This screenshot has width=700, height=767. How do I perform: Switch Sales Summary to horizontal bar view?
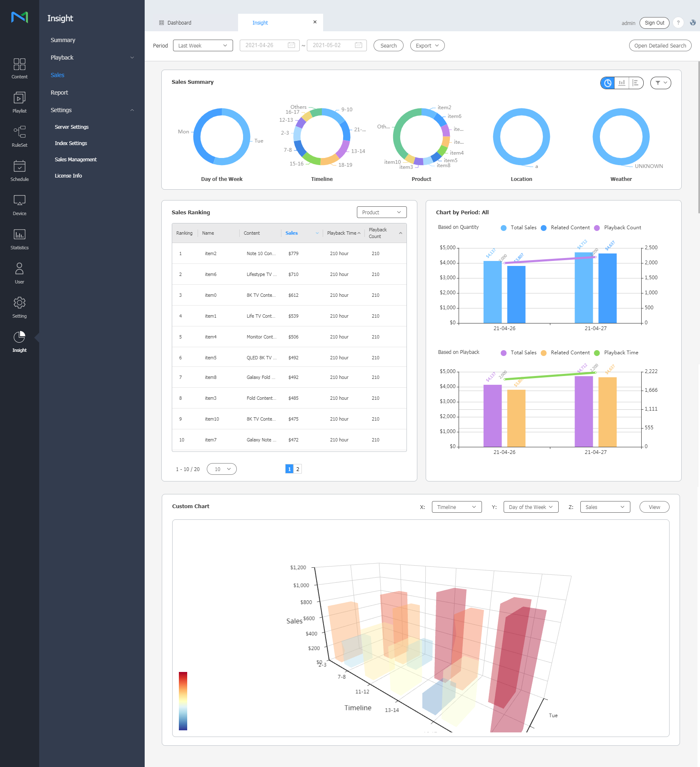635,83
